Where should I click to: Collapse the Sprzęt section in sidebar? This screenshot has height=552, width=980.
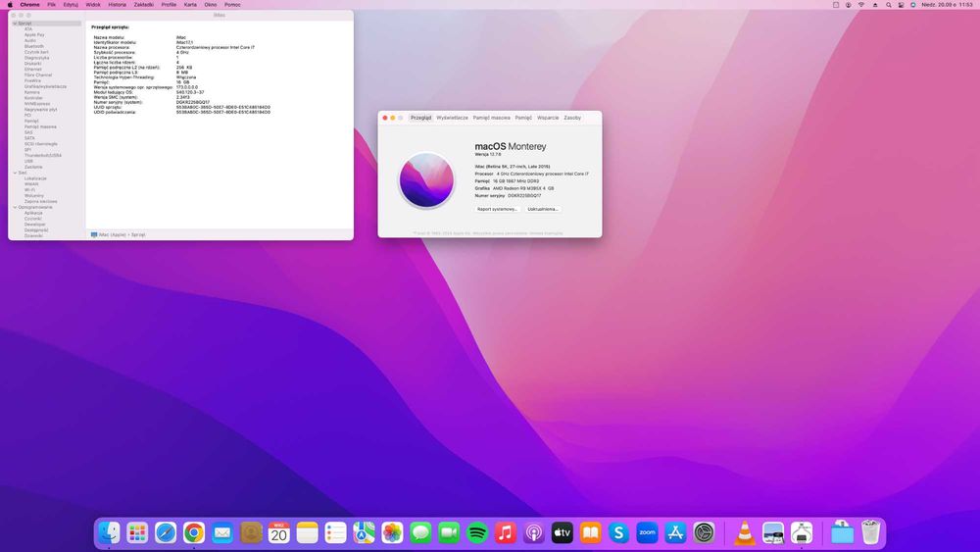15,24
